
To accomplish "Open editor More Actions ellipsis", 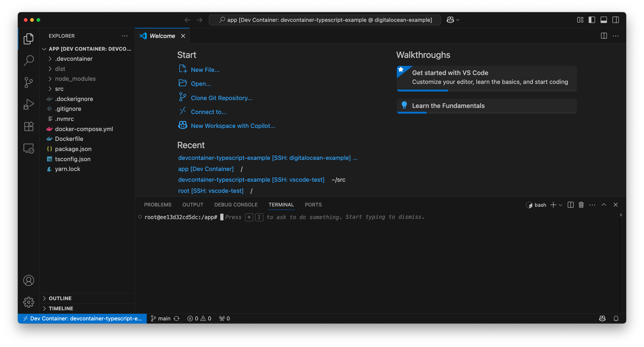I will [616, 36].
